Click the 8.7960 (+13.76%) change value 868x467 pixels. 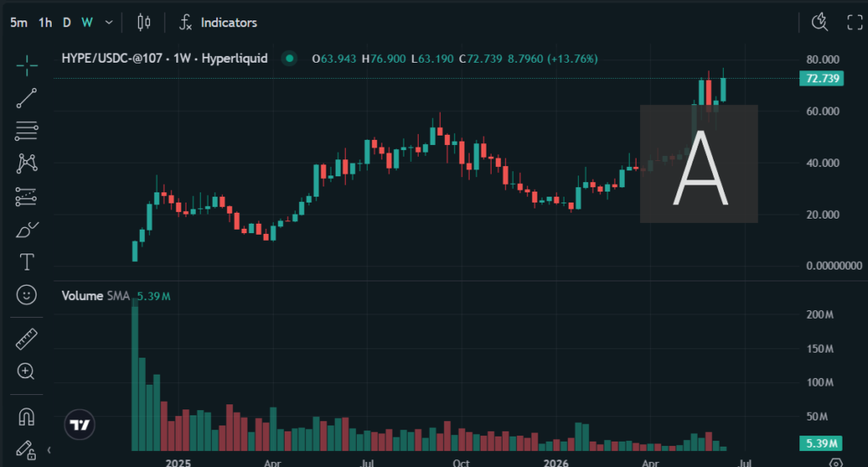point(553,58)
